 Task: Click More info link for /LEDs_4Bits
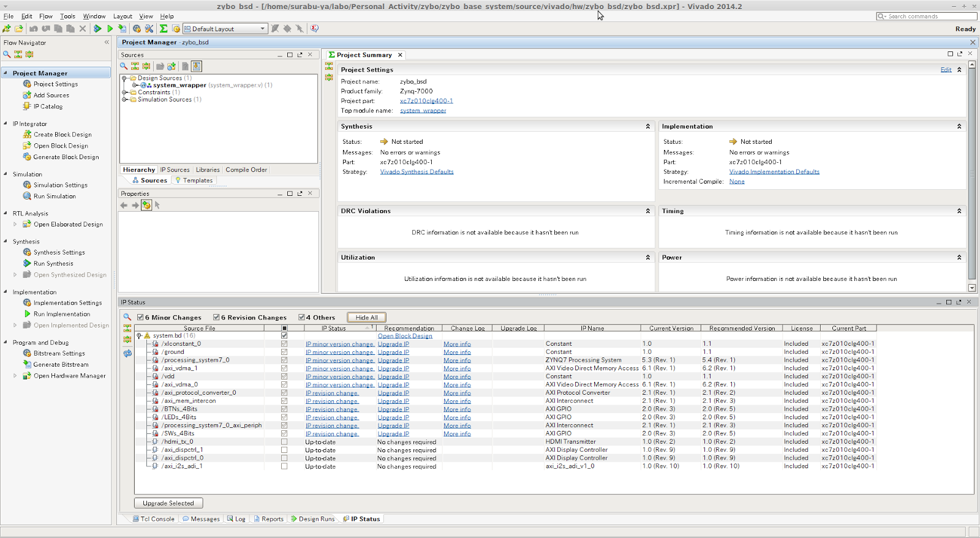click(x=457, y=417)
